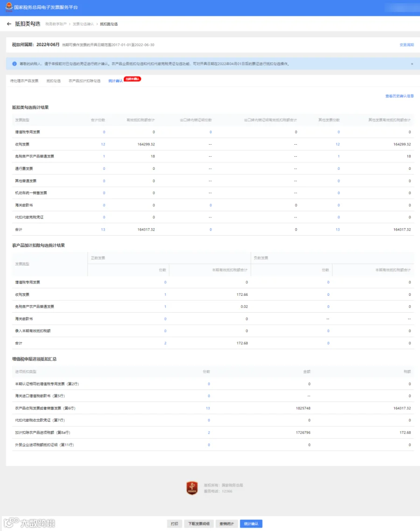Switch to the 抵扣勾选 tab
This screenshot has width=420, height=531.
click(x=54, y=81)
